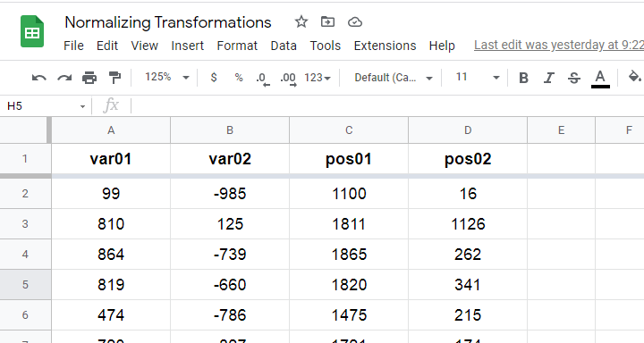
Task: Click the Redo arrow icon
Action: [x=64, y=78]
